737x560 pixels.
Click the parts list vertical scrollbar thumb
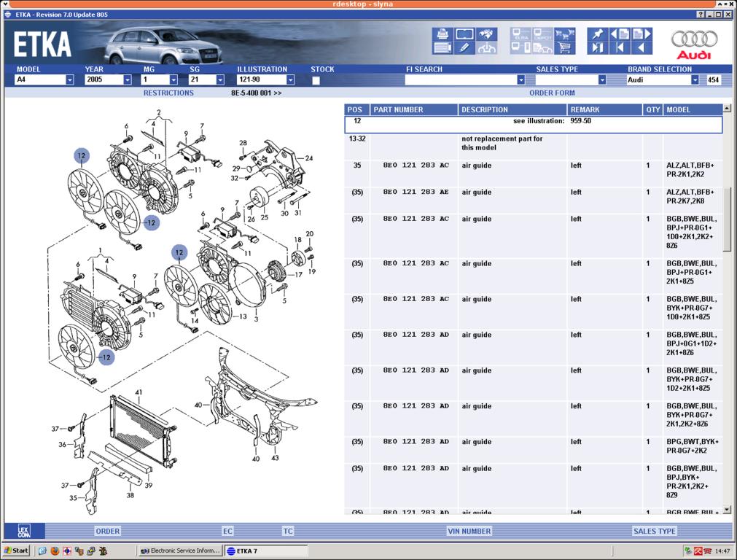pyautogui.click(x=727, y=219)
